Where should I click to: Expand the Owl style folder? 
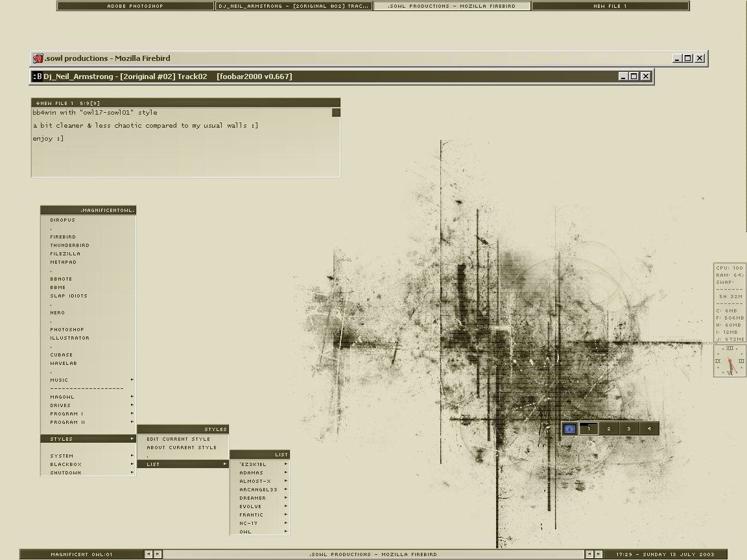(x=259, y=532)
